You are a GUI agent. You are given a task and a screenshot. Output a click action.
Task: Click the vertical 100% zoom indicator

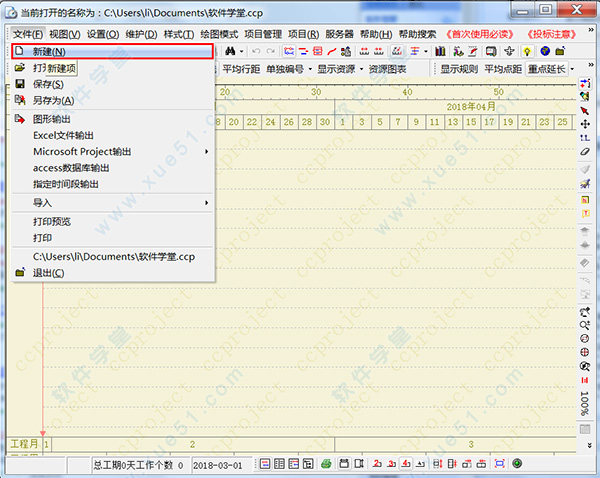coord(584,403)
